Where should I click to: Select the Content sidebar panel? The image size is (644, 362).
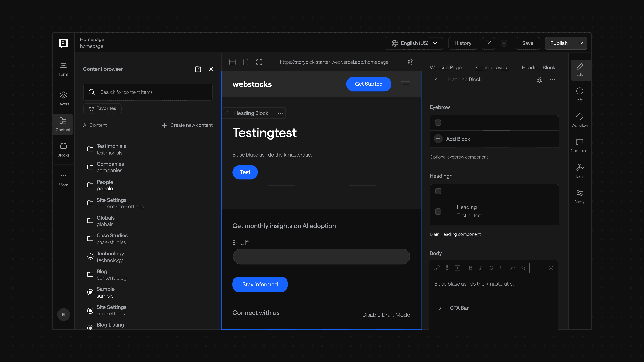click(63, 124)
